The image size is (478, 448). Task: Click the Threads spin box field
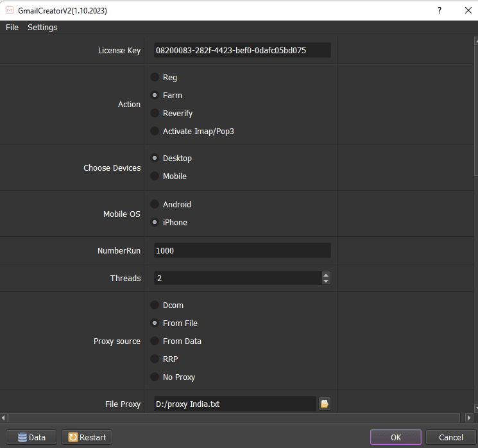pos(238,278)
